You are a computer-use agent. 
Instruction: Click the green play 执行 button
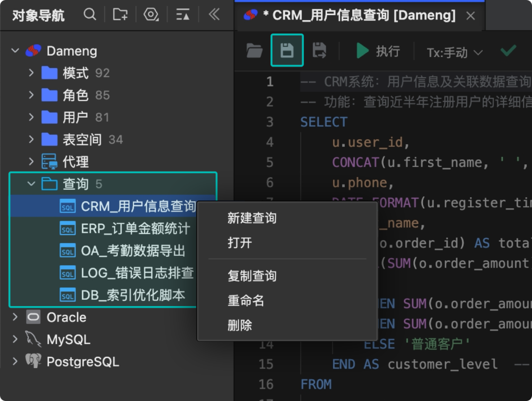(x=378, y=51)
